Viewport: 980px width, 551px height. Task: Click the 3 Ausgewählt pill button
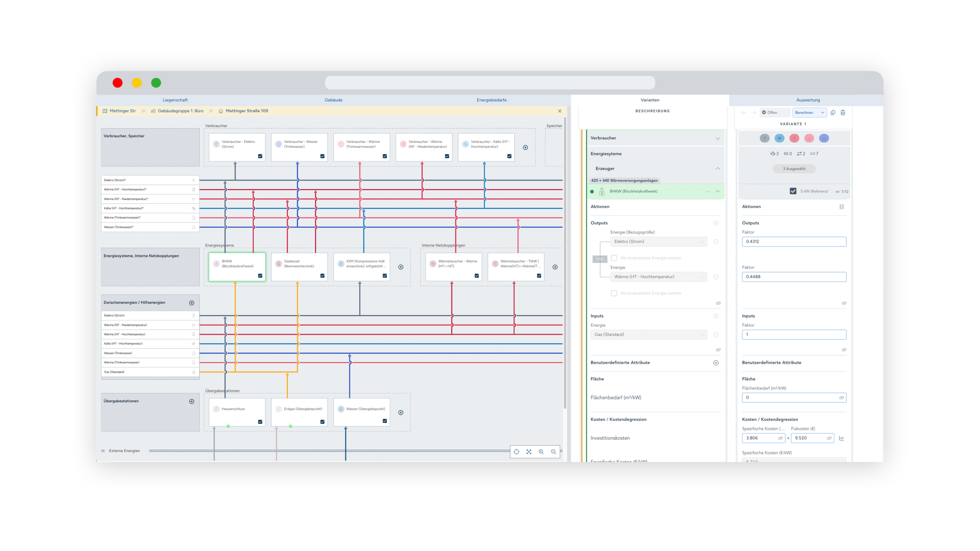coord(794,169)
